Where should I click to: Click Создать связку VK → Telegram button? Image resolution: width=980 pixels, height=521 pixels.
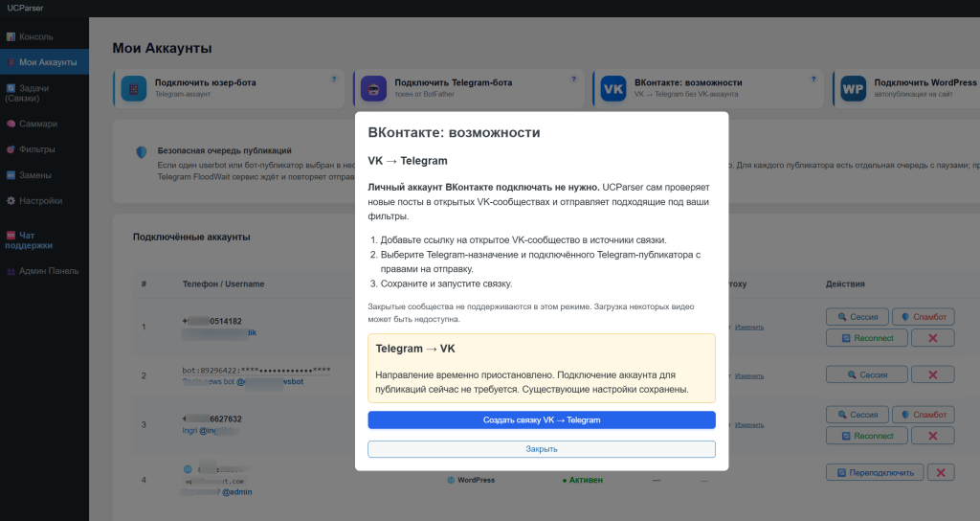point(542,420)
